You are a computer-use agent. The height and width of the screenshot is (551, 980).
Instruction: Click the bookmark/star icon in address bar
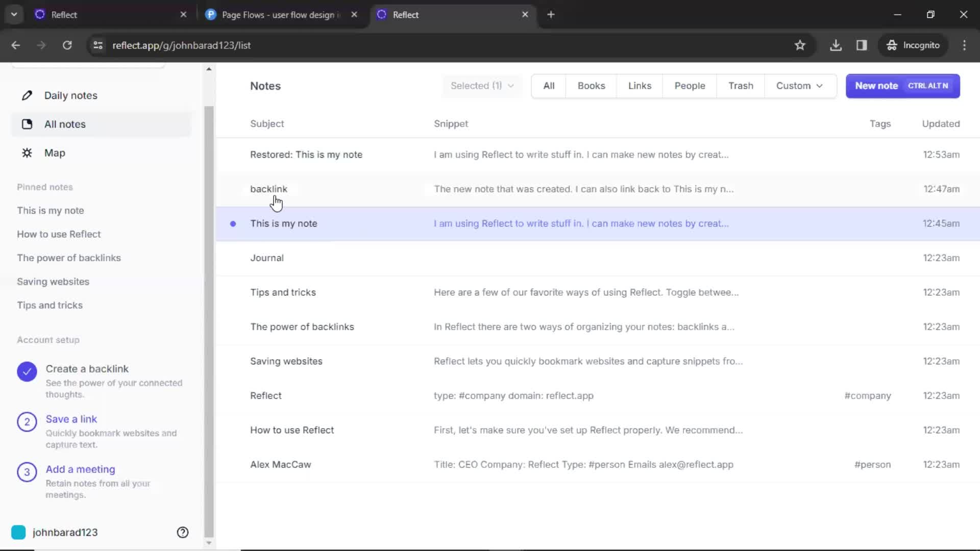[801, 45]
